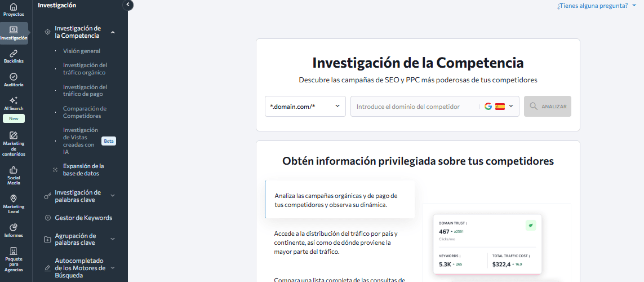Expand Autocompletado de los Motores de Búsqueda
644x282 pixels.
(x=113, y=268)
